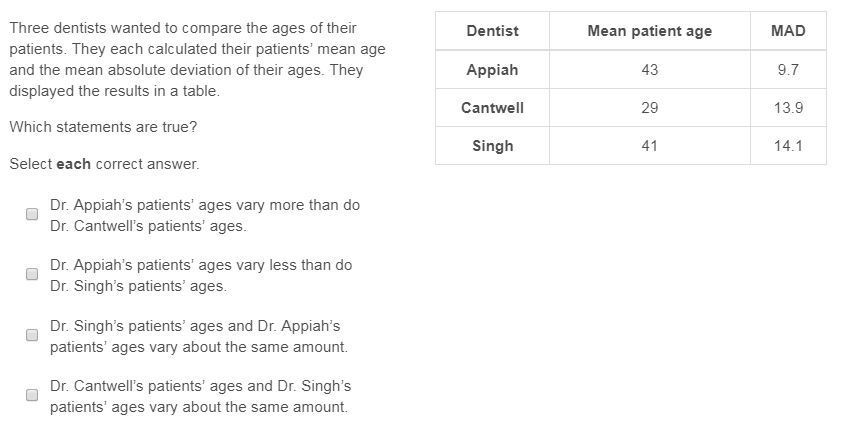842x439 pixels.
Task: Select the 'Singh' row label in table
Action: coord(492,146)
